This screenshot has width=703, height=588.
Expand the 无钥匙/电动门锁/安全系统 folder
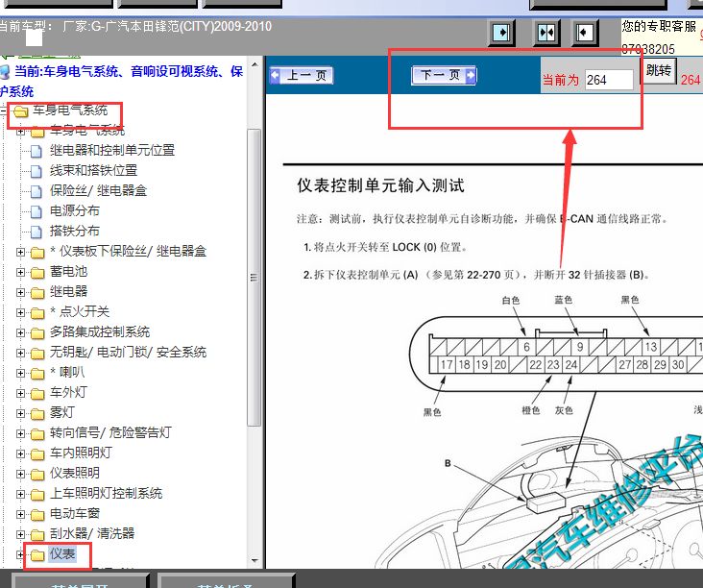point(20,353)
